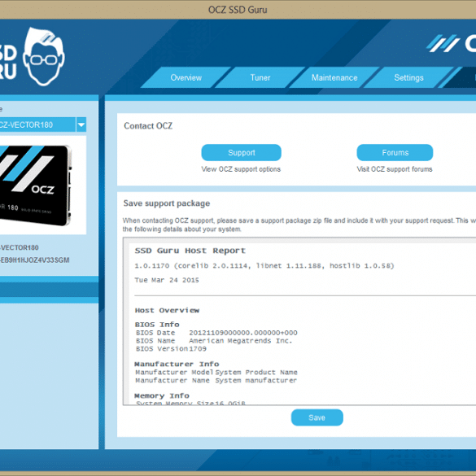Click the serial number text ending EB9H1HJOZ4V33SGM
476x476 pixels.
tap(35, 260)
